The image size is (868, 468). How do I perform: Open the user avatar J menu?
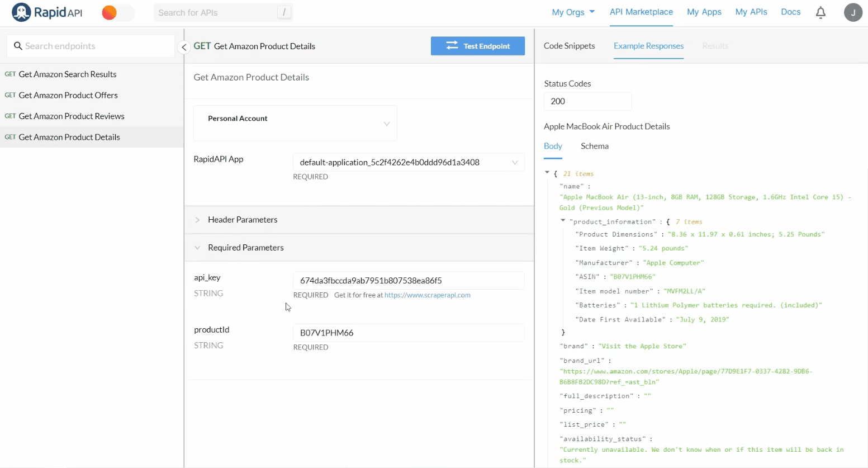point(853,12)
